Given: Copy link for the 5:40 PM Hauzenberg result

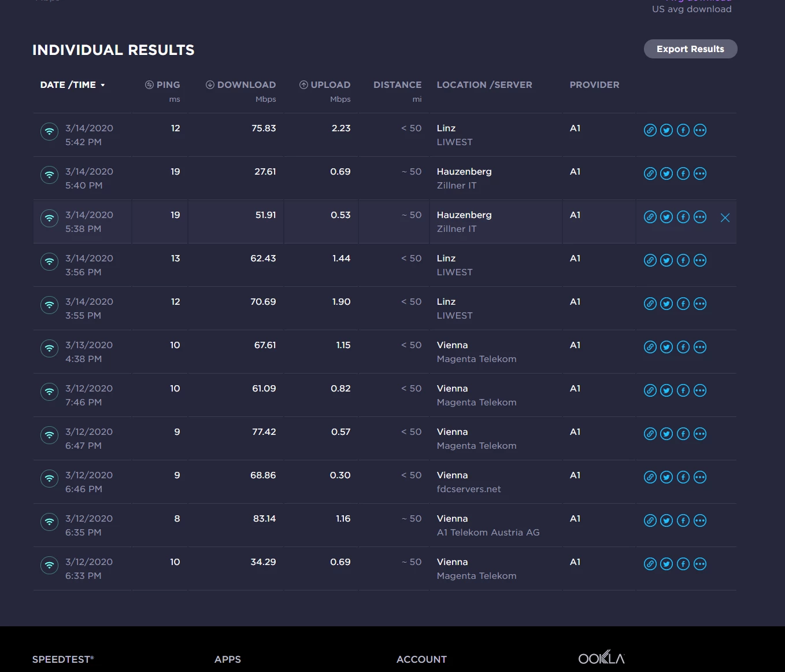Looking at the screenshot, I should tap(650, 173).
